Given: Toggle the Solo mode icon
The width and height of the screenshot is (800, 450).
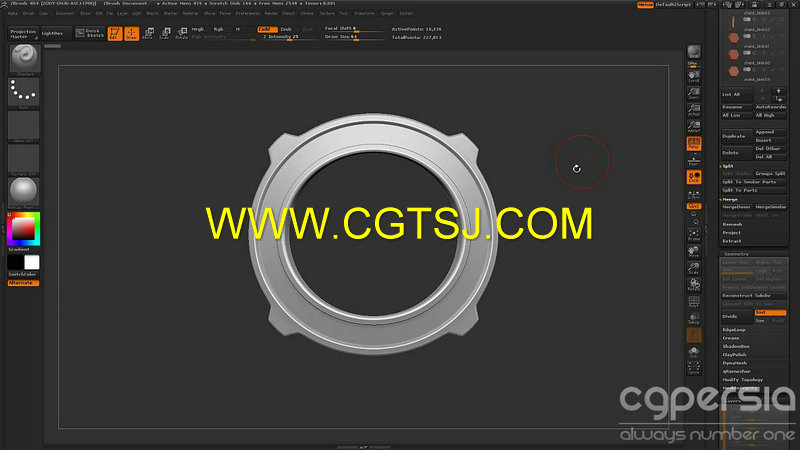Looking at the screenshot, I should 694,352.
